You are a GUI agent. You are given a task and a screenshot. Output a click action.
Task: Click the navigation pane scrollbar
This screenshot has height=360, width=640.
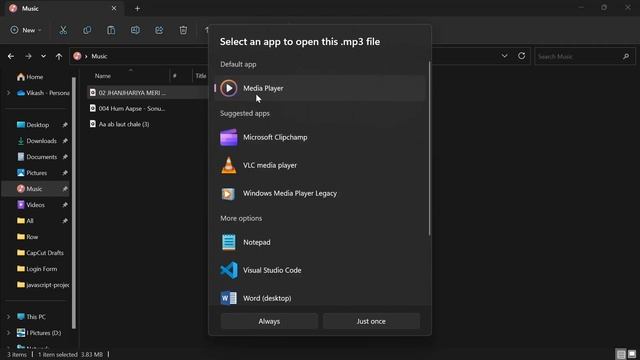click(x=74, y=203)
